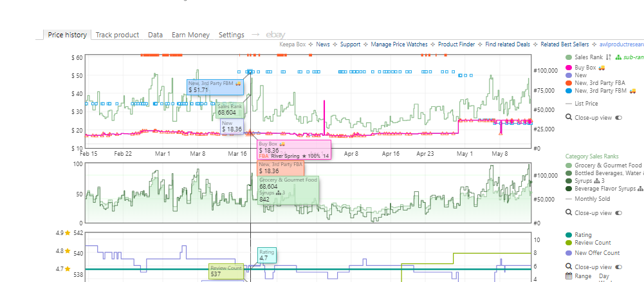The height and width of the screenshot is (282, 644).
Task: Click the Range label
Action: (584, 276)
